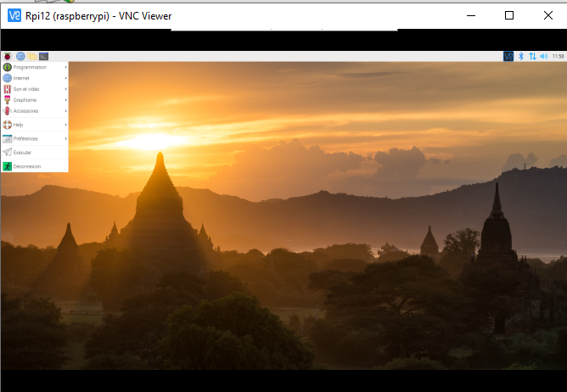Choose Exécuter from the menu
The image size is (567, 392).
click(x=22, y=153)
